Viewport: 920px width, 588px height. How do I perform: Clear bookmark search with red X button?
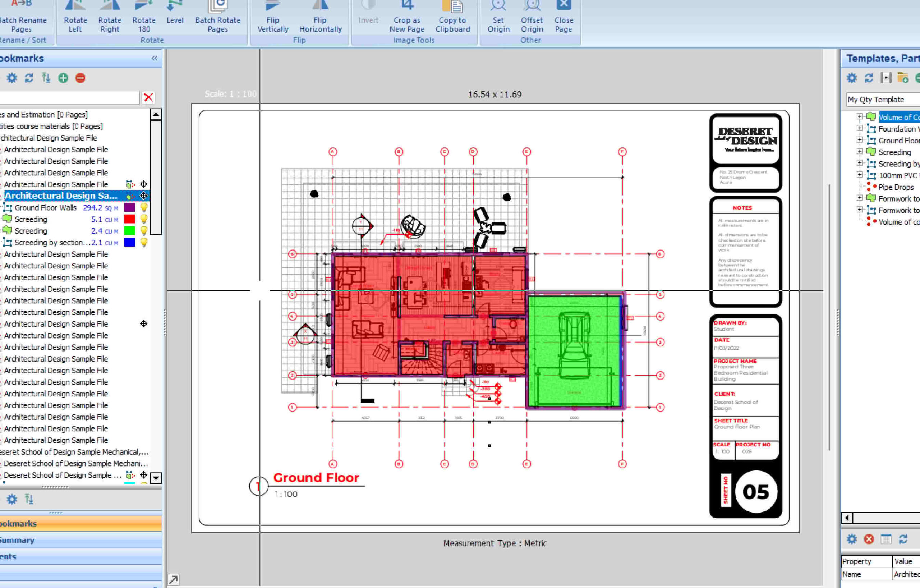coord(148,97)
